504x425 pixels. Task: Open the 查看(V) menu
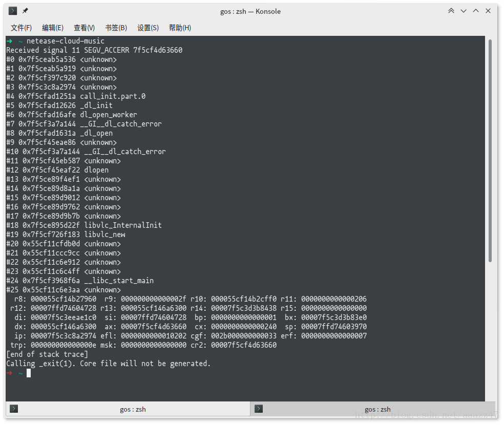point(84,28)
